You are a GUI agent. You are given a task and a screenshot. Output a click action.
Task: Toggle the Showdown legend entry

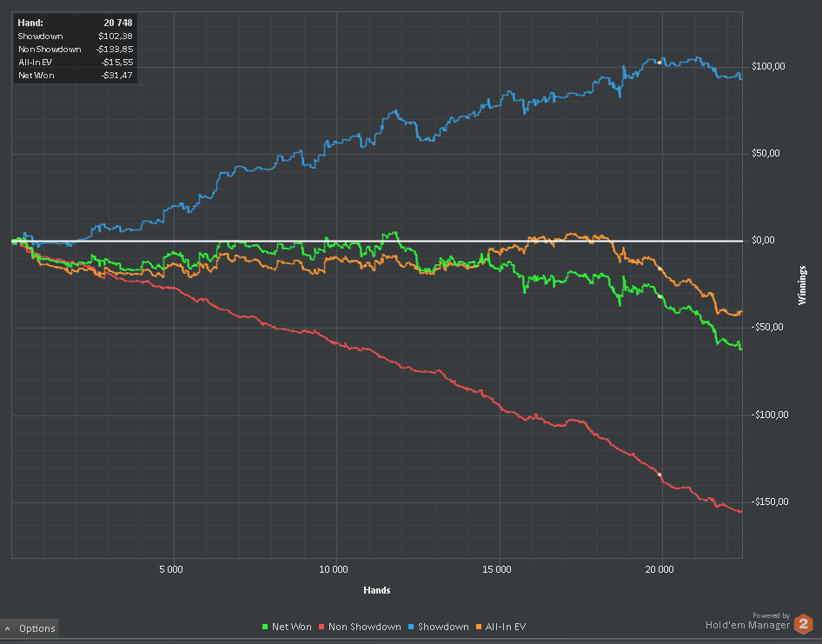click(x=438, y=627)
